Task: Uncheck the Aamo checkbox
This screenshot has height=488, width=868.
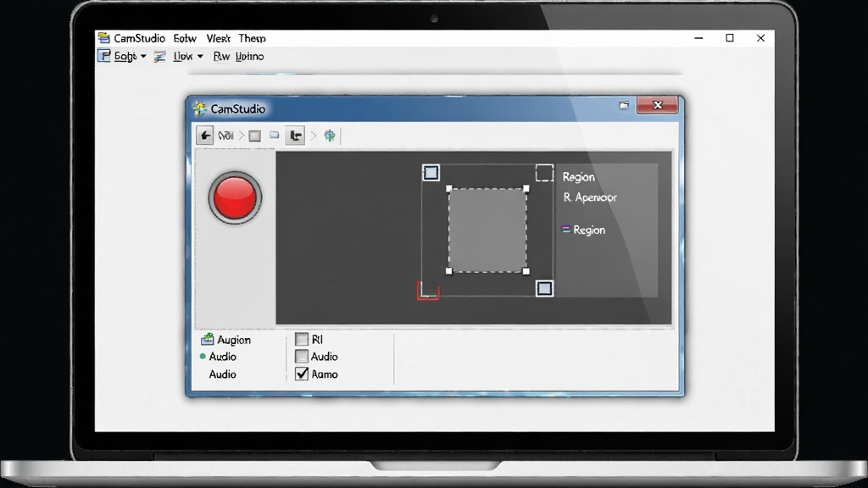Action: tap(302, 374)
